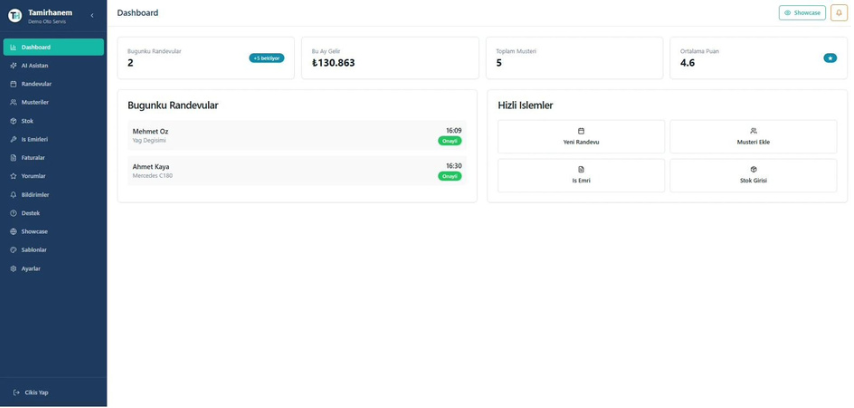
Task: Open Mehmet Oz's appointment row
Action: pos(296,136)
